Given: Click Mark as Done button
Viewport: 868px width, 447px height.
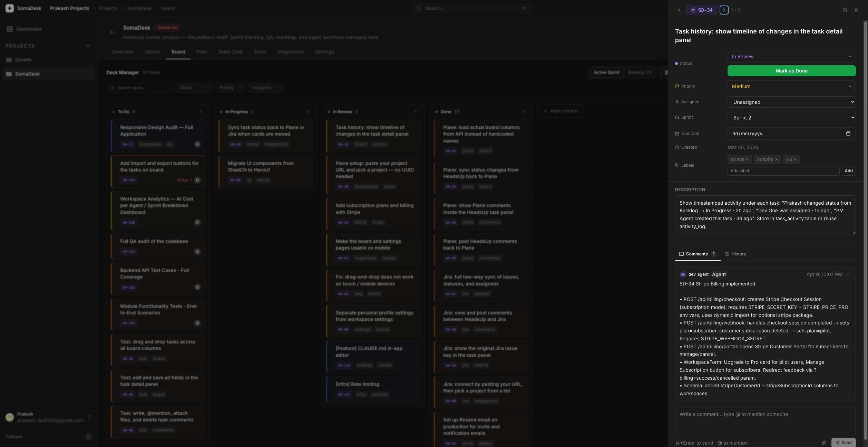Looking at the screenshot, I should [791, 71].
